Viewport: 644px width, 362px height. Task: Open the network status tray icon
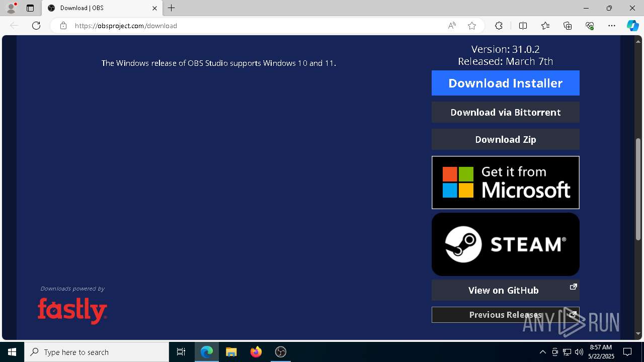click(567, 352)
